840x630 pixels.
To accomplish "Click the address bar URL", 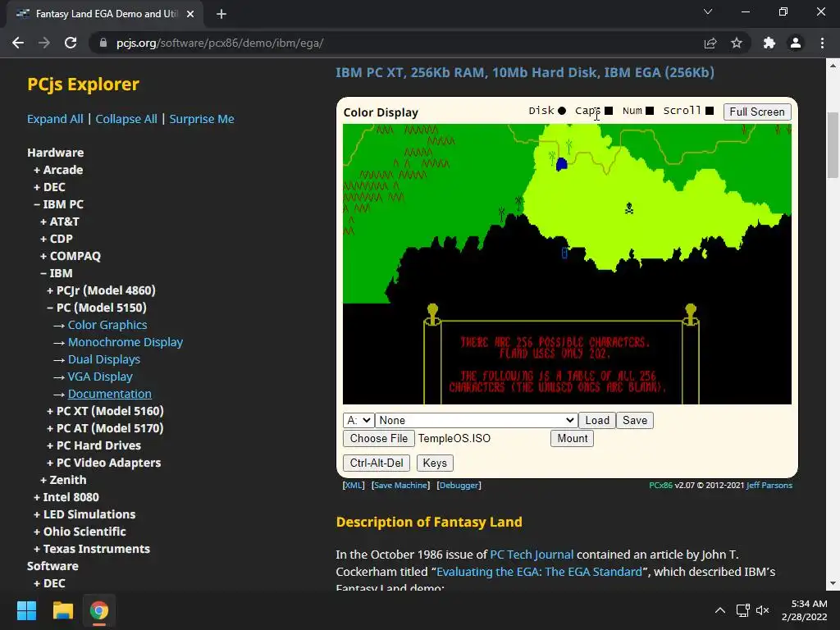I will coord(220,43).
